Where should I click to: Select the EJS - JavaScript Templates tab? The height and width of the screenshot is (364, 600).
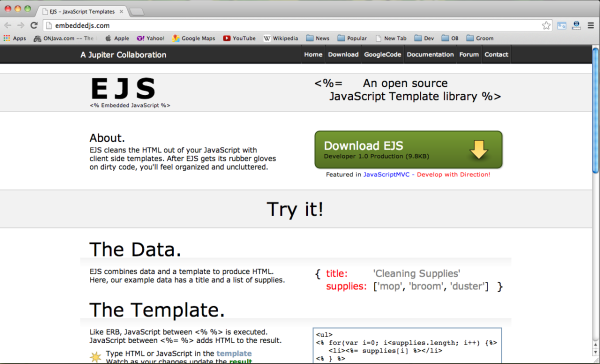point(82,11)
